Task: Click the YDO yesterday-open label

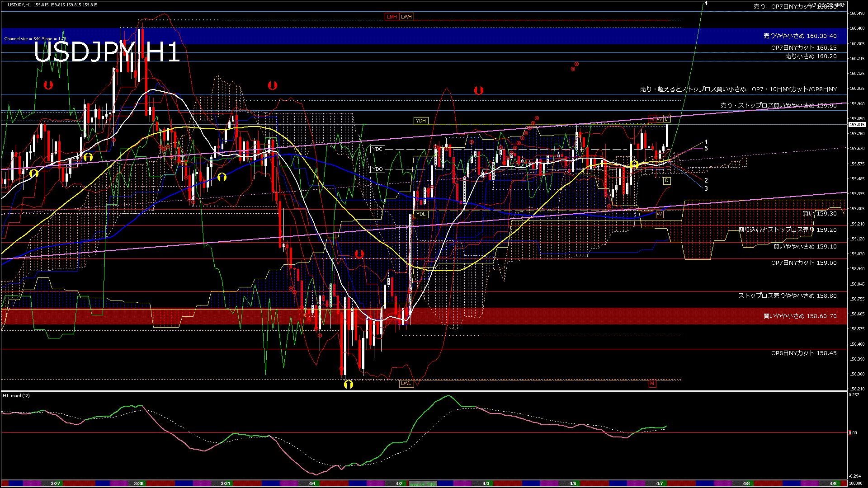Action: (377, 169)
